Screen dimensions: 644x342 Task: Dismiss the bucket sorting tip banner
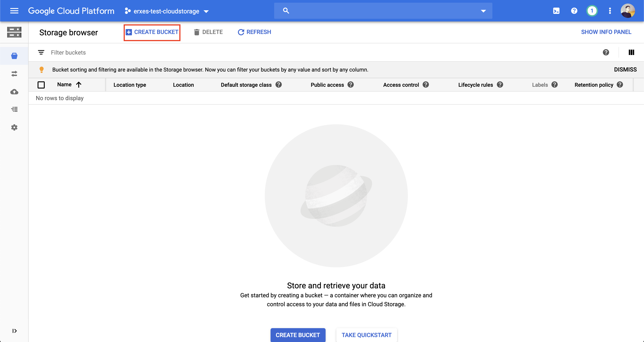coord(625,70)
